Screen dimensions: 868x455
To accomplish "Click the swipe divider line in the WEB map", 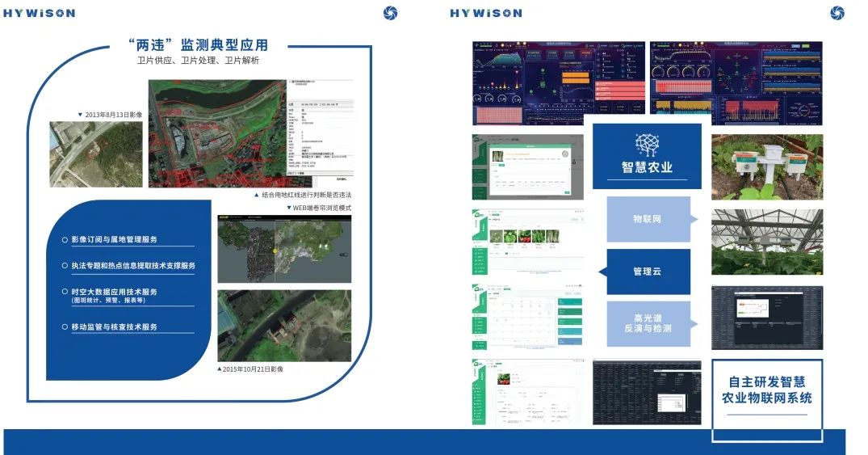I will click(x=275, y=234).
